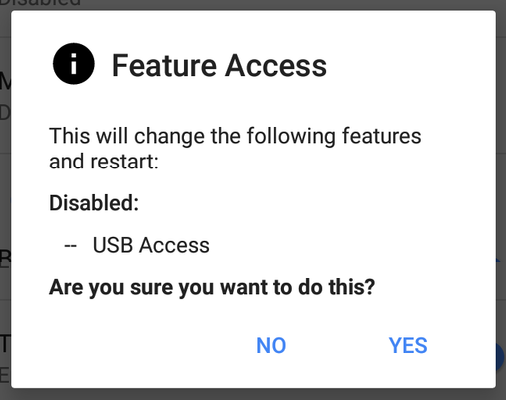The image size is (506, 400).
Task: Click the 'Are you sure' confirmation question
Action: [212, 288]
